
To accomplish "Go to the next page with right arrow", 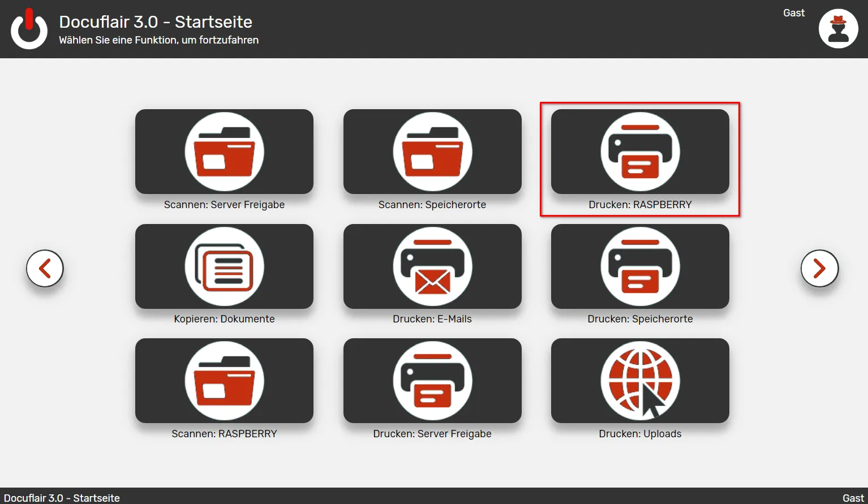I will 819,268.
